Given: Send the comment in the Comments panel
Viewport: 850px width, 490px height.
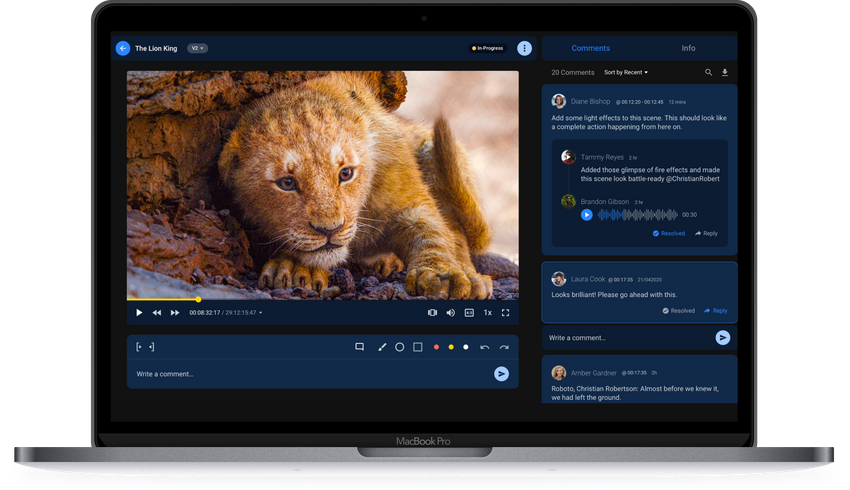Looking at the screenshot, I should tap(723, 338).
